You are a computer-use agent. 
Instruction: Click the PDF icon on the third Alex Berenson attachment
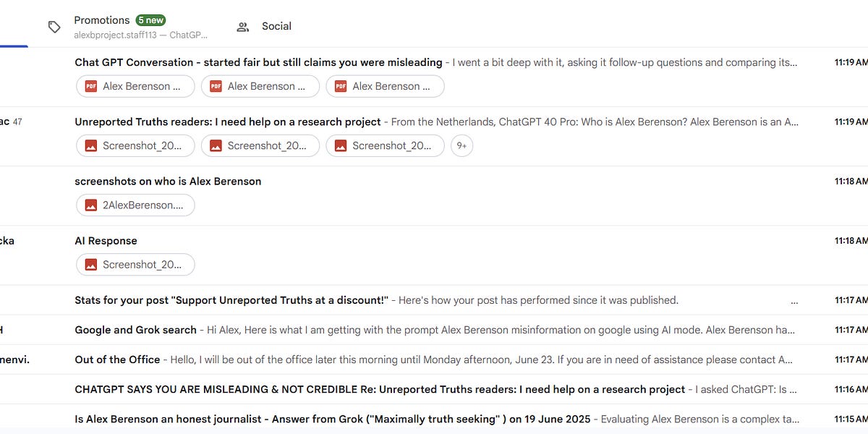tap(340, 86)
